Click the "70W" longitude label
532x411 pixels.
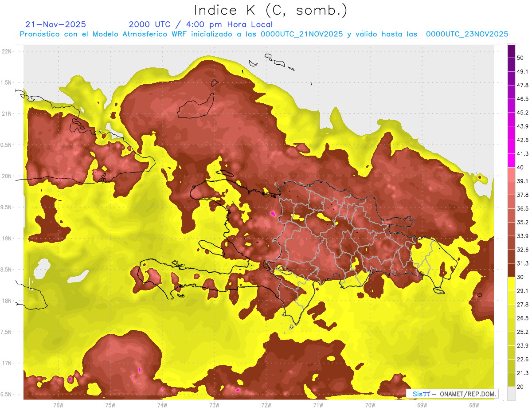click(x=370, y=405)
